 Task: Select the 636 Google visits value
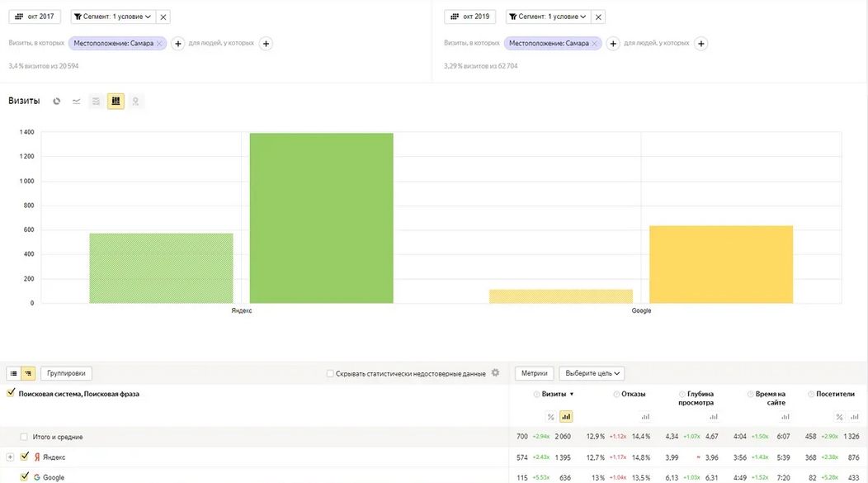click(x=564, y=477)
